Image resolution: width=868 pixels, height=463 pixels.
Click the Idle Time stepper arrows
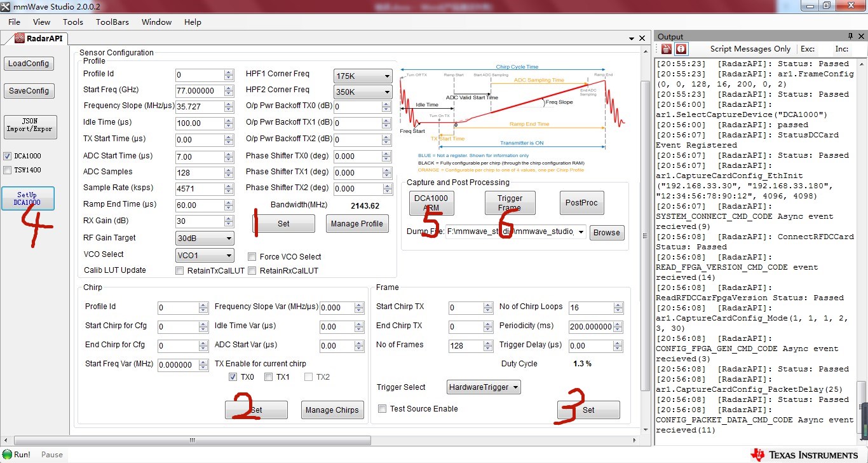229,123
